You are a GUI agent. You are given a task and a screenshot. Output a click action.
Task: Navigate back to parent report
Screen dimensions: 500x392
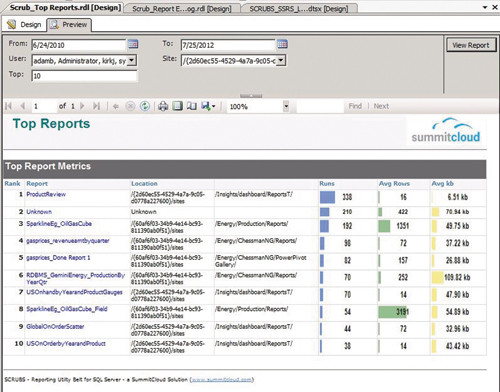(x=116, y=106)
